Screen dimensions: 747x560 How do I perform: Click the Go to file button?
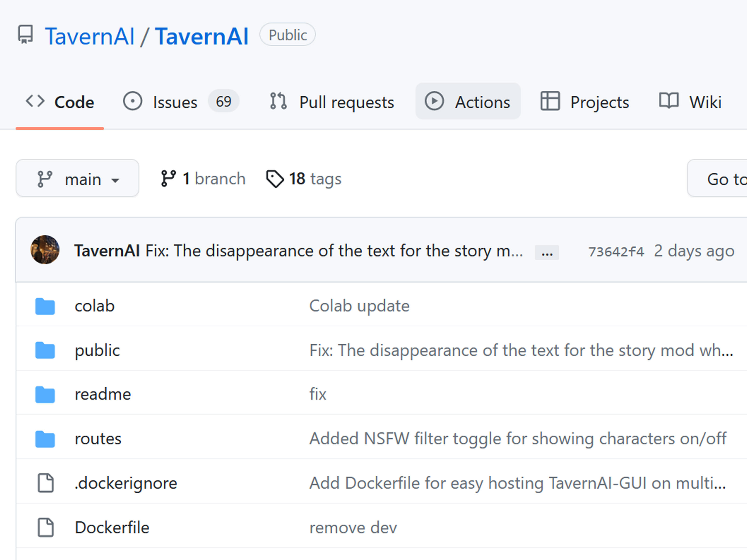(x=717, y=178)
